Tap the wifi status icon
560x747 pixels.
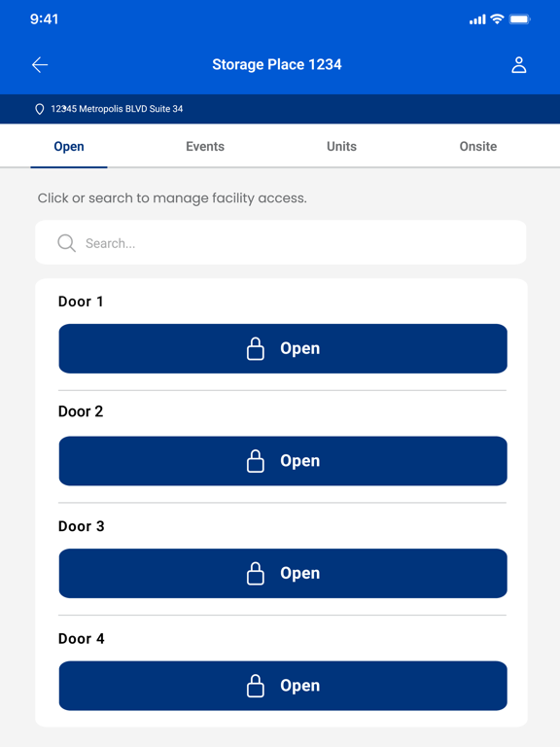[497, 19]
